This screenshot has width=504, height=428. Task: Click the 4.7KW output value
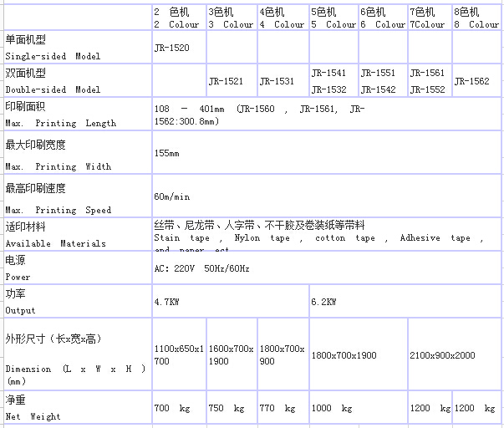tap(167, 302)
